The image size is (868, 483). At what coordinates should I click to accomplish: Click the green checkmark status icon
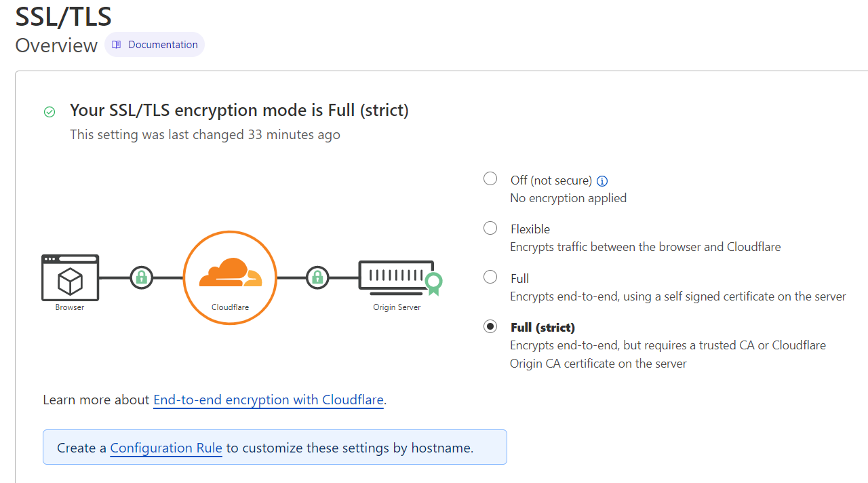[50, 112]
